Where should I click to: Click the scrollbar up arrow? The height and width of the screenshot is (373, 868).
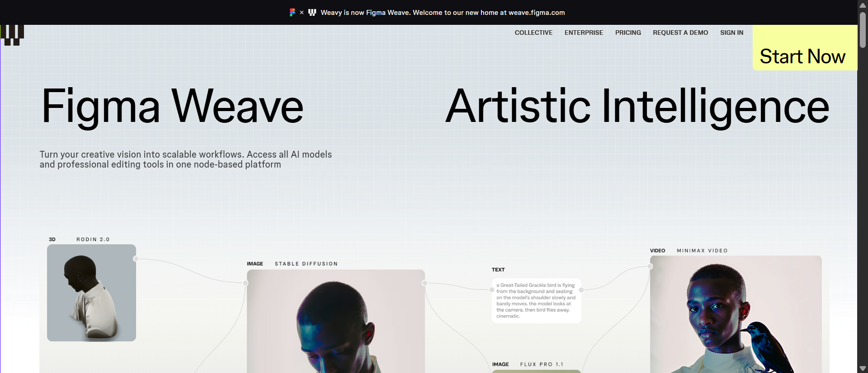[x=863, y=5]
